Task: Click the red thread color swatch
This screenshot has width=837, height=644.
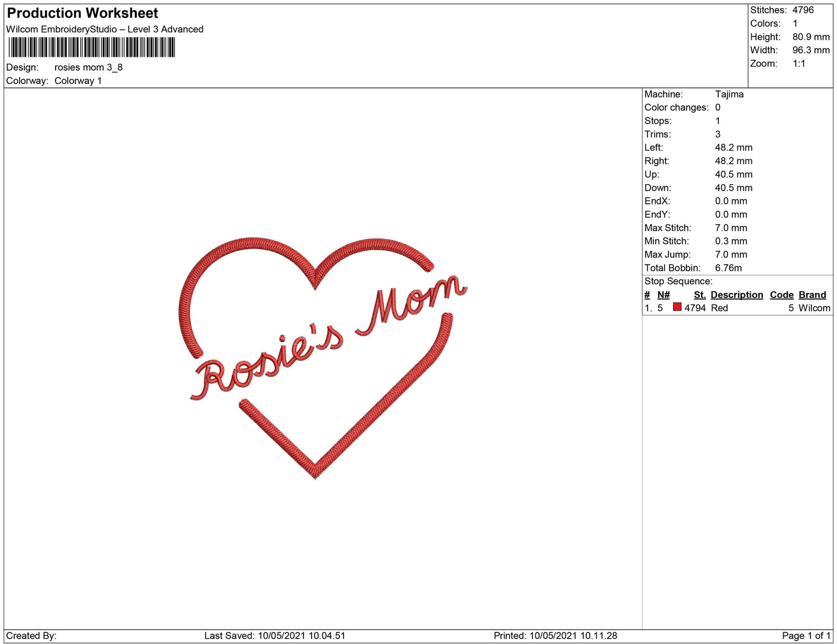Action: [677, 307]
